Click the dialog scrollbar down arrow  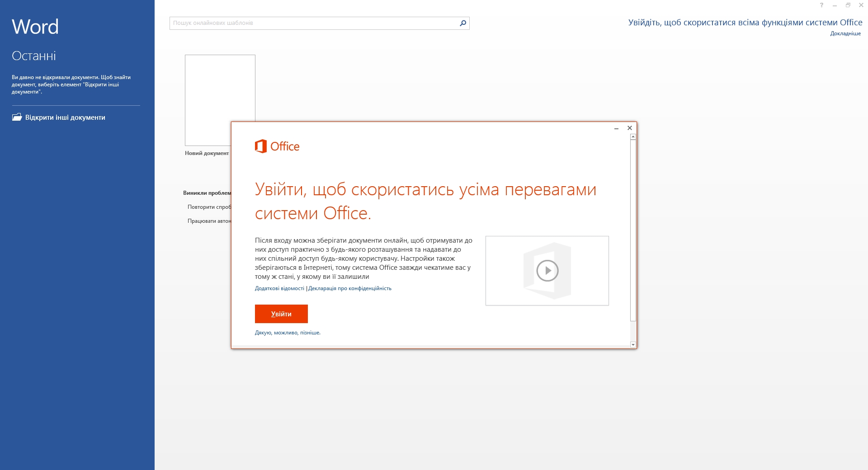[x=633, y=345]
